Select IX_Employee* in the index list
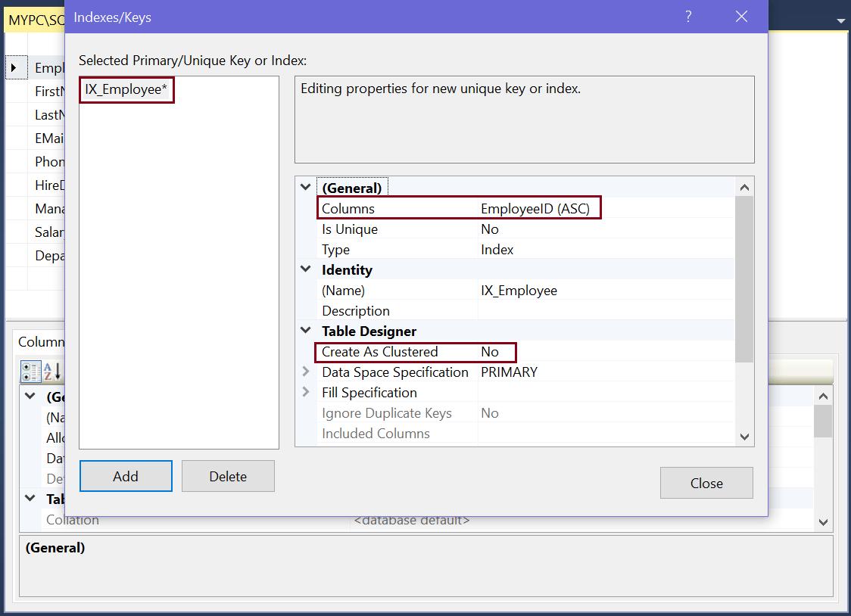The image size is (851, 616). point(126,89)
